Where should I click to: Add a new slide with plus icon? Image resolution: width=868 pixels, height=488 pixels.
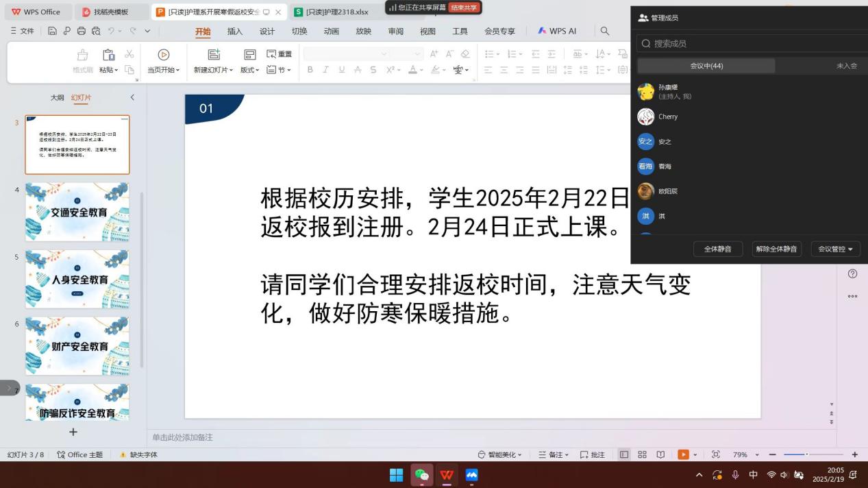pyautogui.click(x=73, y=432)
